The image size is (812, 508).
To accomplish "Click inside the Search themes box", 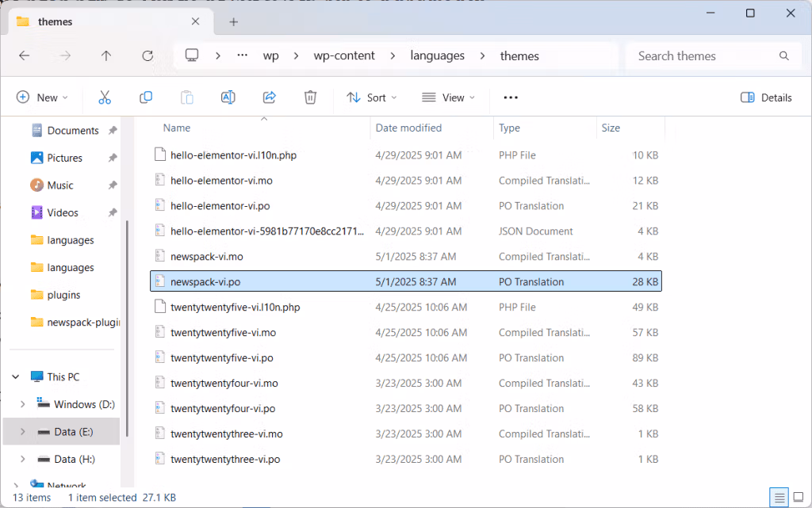I will (x=702, y=56).
